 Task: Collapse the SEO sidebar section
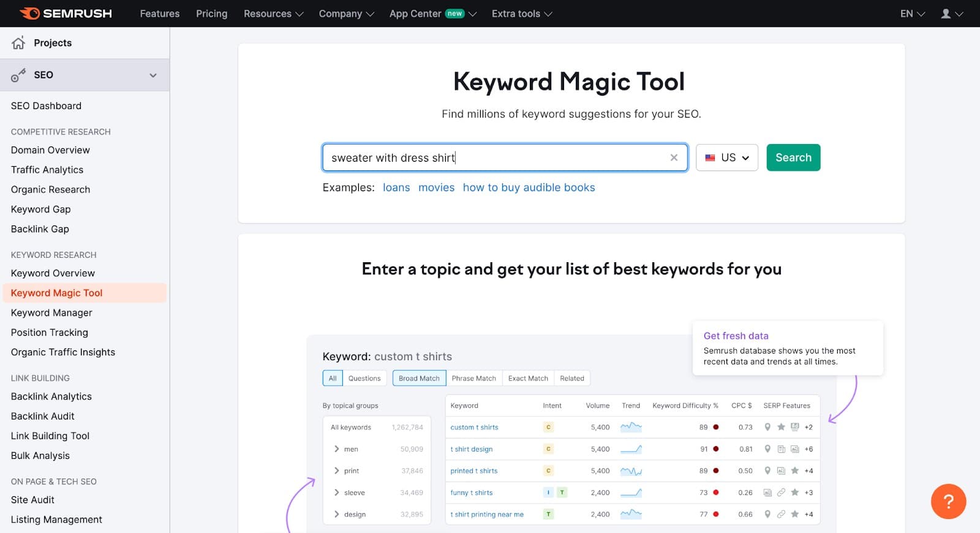(x=153, y=75)
